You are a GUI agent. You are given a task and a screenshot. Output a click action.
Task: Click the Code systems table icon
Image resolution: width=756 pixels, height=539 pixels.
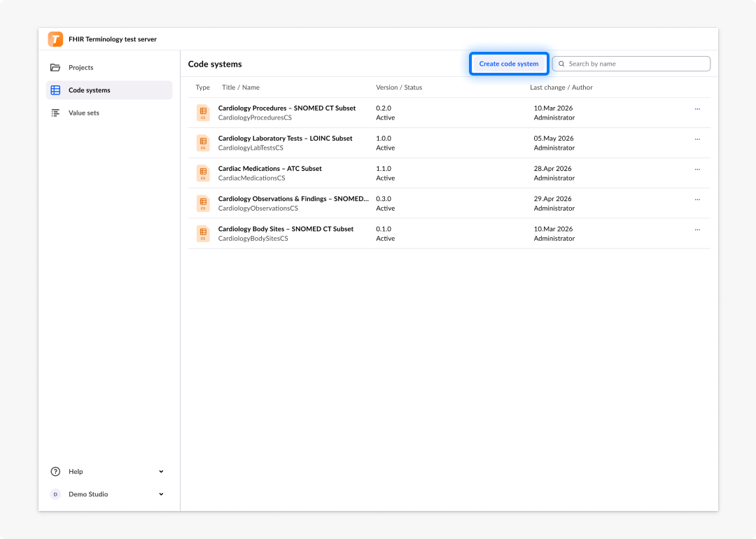pos(55,90)
